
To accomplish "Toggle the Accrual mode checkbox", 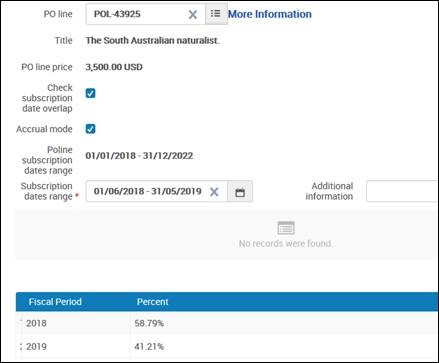I will tap(90, 129).
